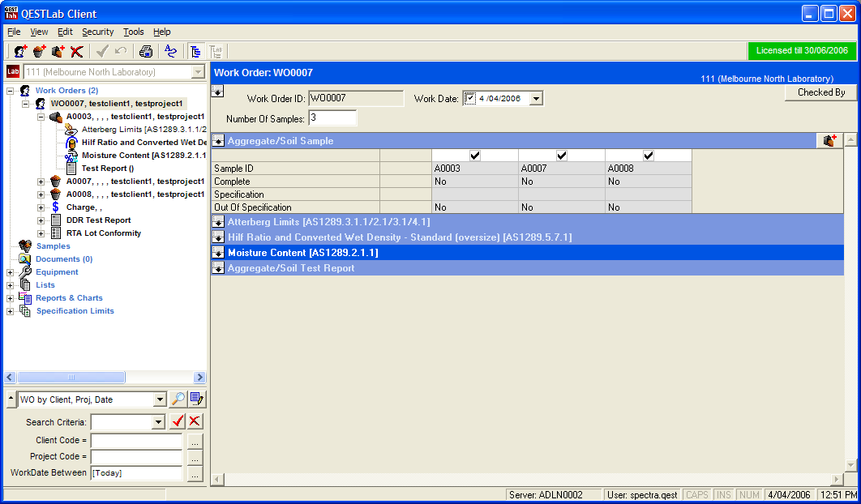The image size is (861, 504).
Task: Click the red X delete toolbar icon
Action: pos(77,51)
